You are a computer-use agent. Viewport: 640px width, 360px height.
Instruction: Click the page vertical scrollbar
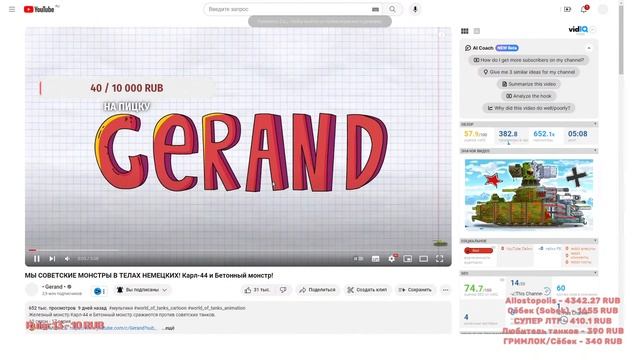click(x=621, y=41)
